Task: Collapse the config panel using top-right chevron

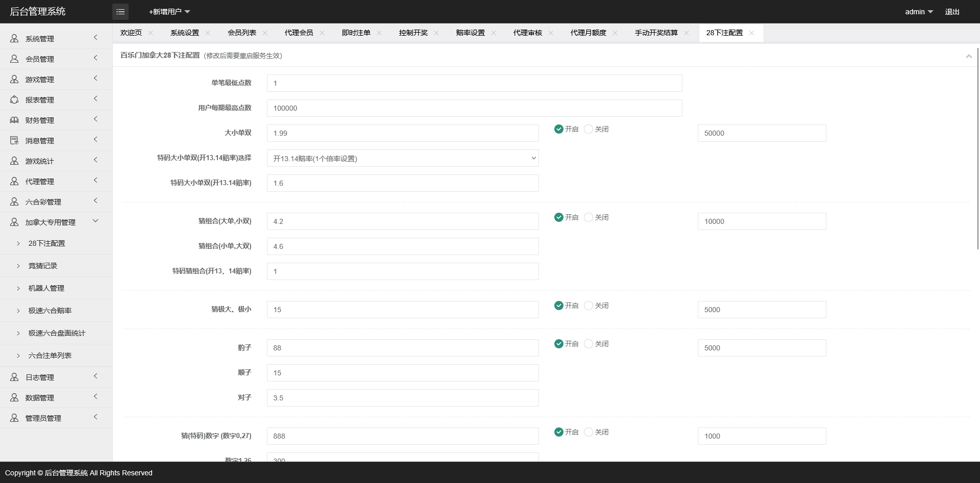Action: click(968, 56)
